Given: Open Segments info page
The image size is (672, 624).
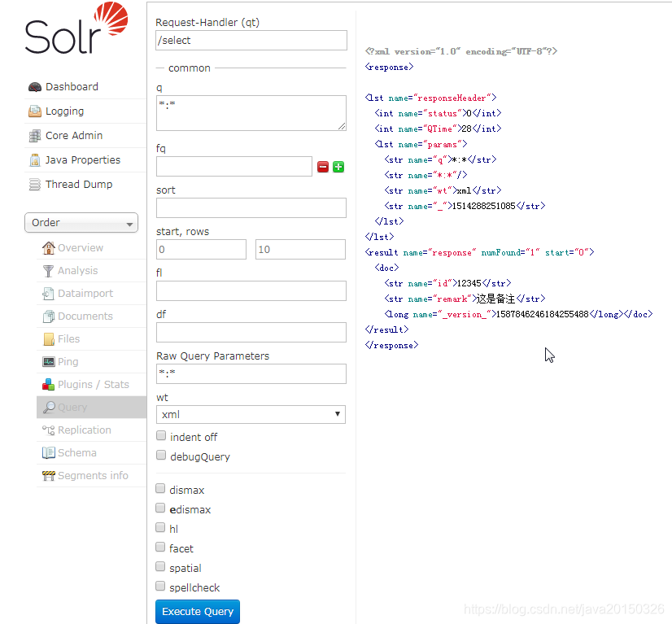Looking at the screenshot, I should (x=93, y=476).
